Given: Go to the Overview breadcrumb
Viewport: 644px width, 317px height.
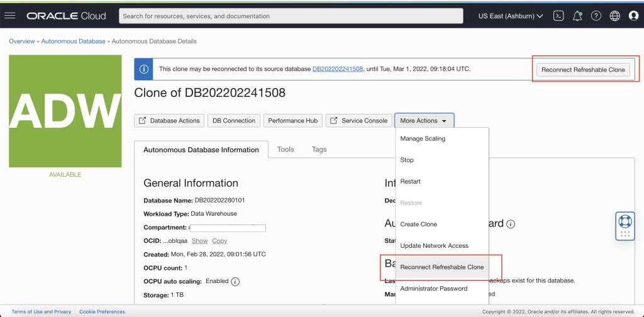Looking at the screenshot, I should coord(22,41).
